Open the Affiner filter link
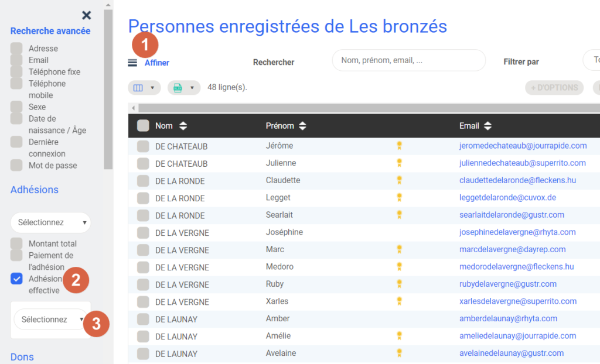This screenshot has width=600, height=364. click(x=157, y=63)
